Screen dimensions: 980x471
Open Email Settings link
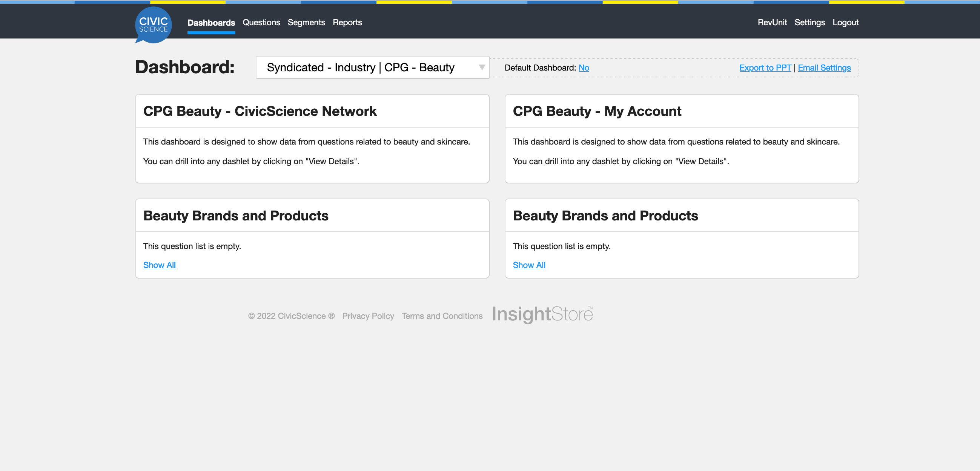(824, 68)
